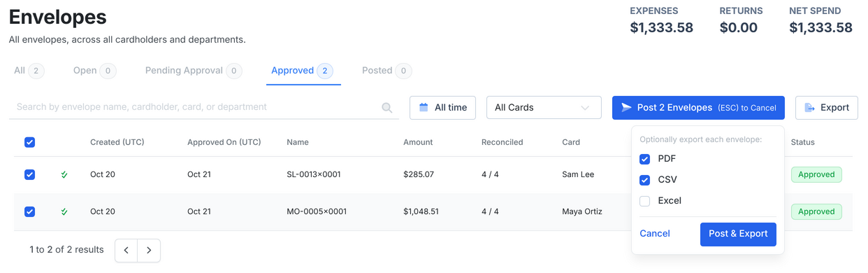
Task: Uncheck the CSV export option
Action: click(x=644, y=180)
